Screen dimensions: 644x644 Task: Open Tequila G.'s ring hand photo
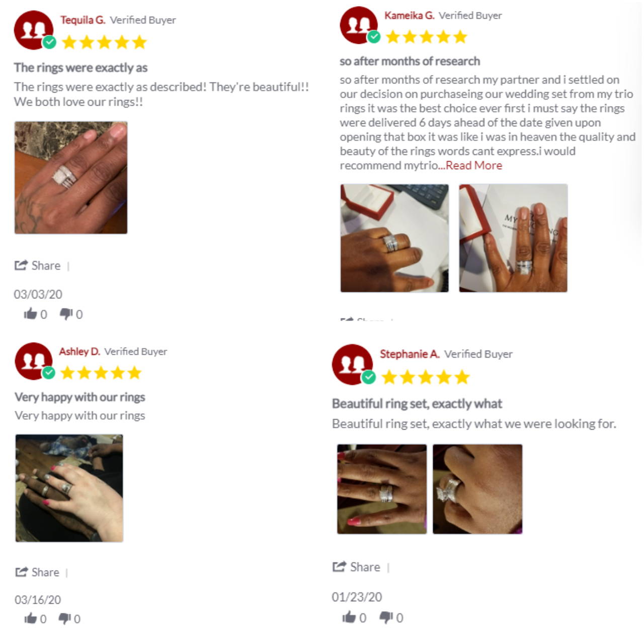[71, 178]
